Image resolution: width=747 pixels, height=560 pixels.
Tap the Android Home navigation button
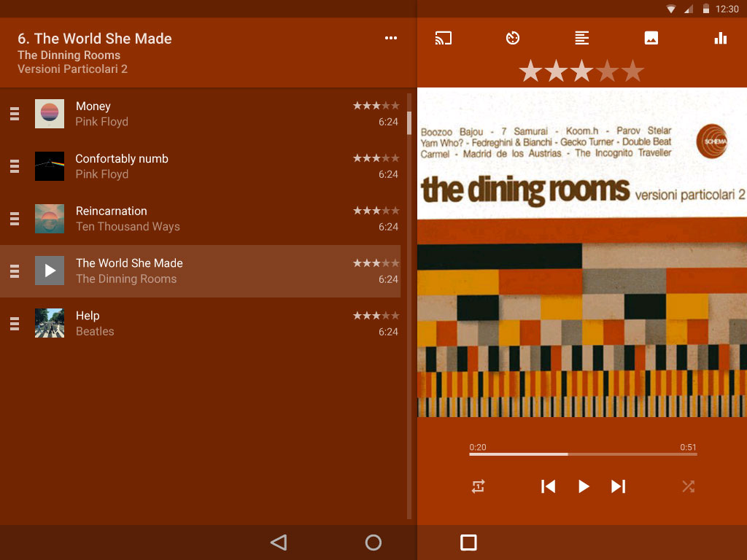[x=373, y=542]
